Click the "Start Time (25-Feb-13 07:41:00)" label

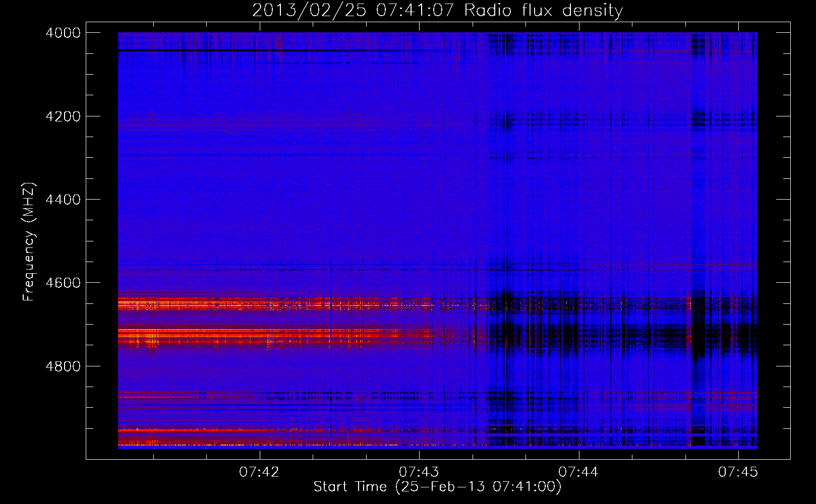tap(437, 487)
